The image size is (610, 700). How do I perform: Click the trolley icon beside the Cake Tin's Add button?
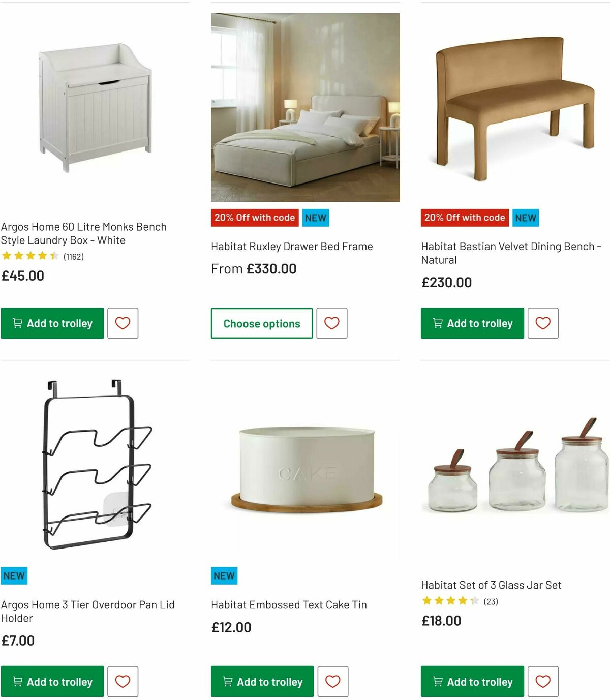(x=227, y=682)
